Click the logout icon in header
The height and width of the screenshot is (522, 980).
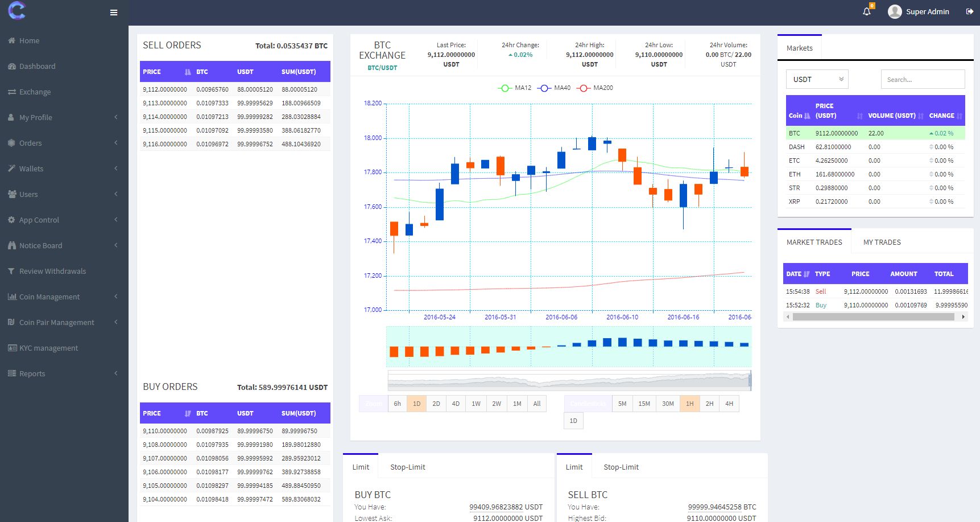click(x=970, y=11)
